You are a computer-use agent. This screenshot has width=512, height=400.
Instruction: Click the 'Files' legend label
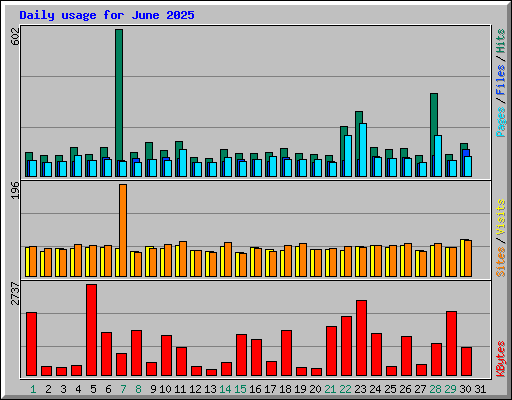click(500, 80)
